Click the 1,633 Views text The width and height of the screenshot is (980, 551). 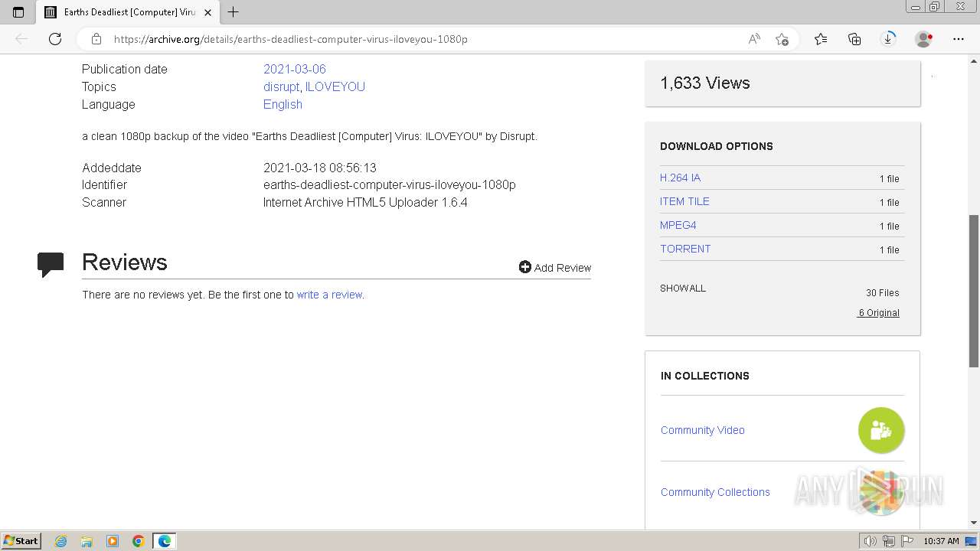705,83
